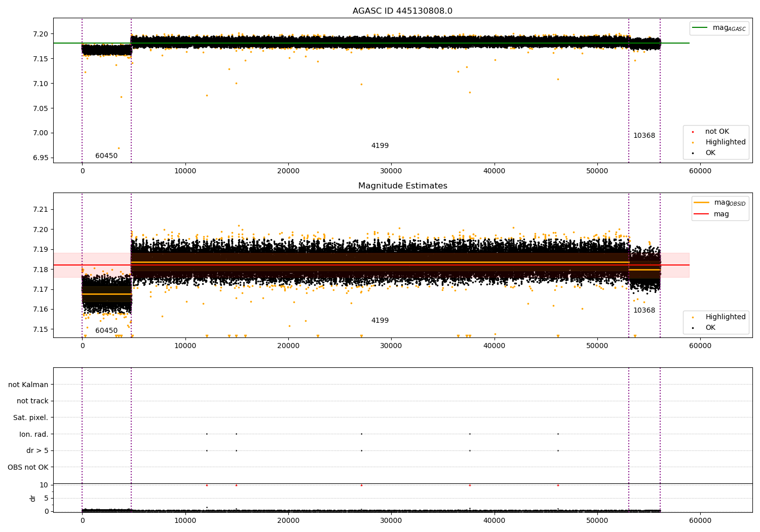Click the 'Sat. pixel.' axis label
The width and height of the screenshot is (760, 532).
click(30, 418)
